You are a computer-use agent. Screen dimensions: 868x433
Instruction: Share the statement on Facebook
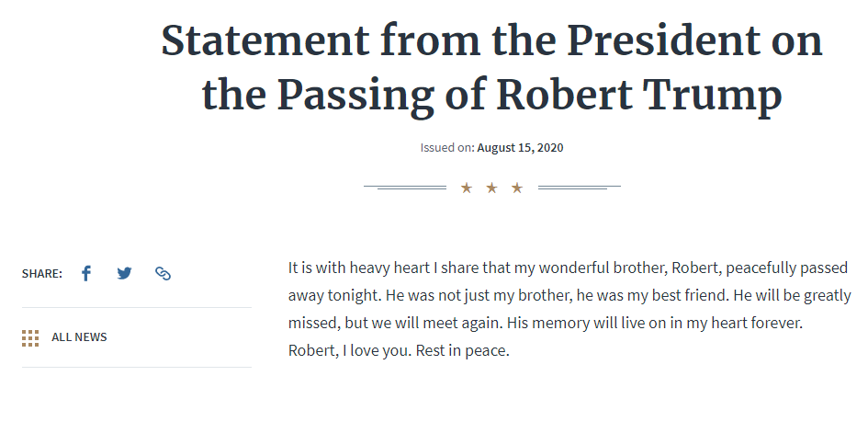[86, 273]
